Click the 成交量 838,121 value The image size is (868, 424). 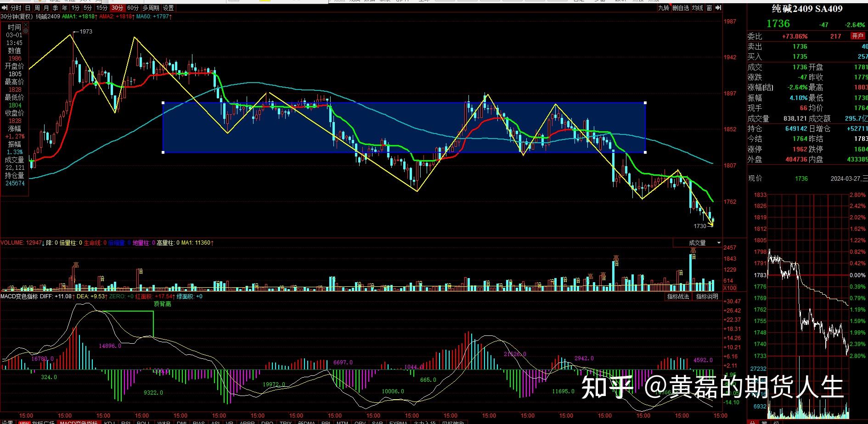pos(795,118)
